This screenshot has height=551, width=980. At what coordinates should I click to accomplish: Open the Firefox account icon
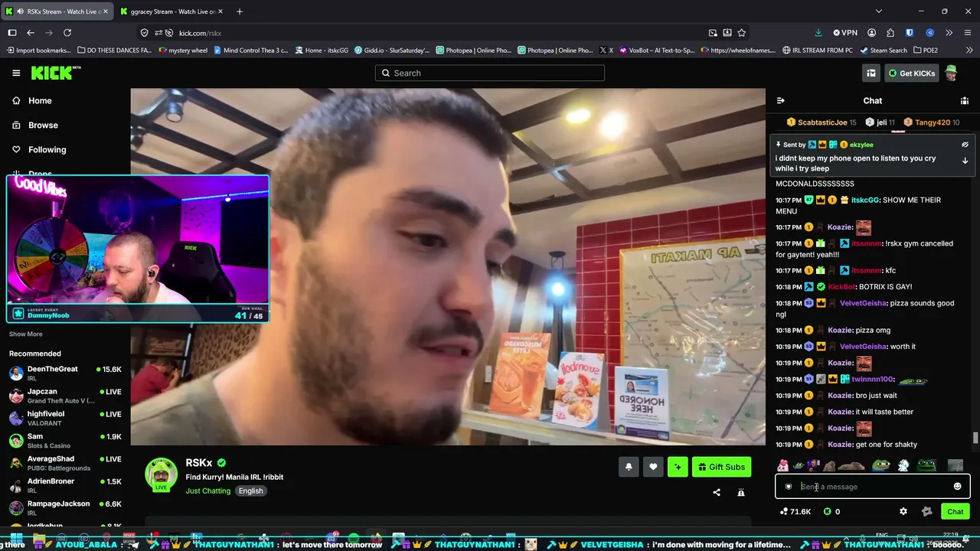pos(872,33)
